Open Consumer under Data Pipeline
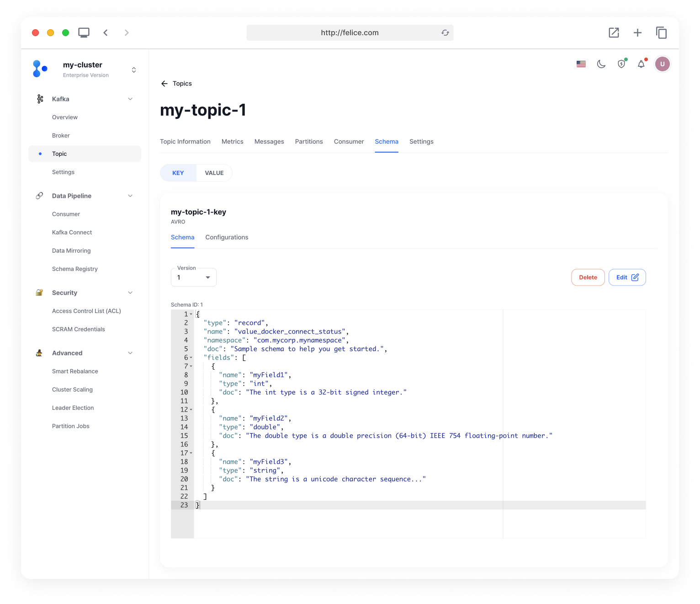This screenshot has height=604, width=700. tap(66, 214)
